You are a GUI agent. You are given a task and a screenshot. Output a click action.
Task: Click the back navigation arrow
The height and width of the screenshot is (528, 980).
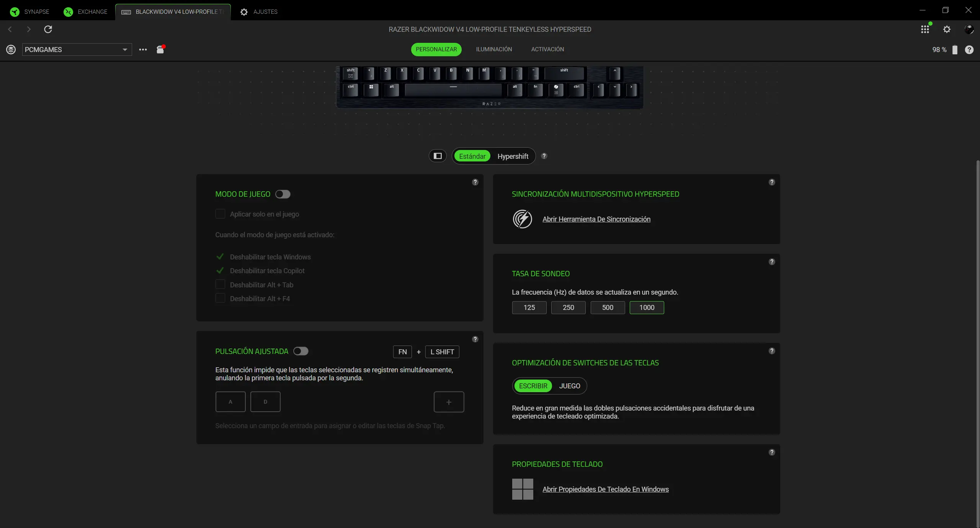click(10, 29)
